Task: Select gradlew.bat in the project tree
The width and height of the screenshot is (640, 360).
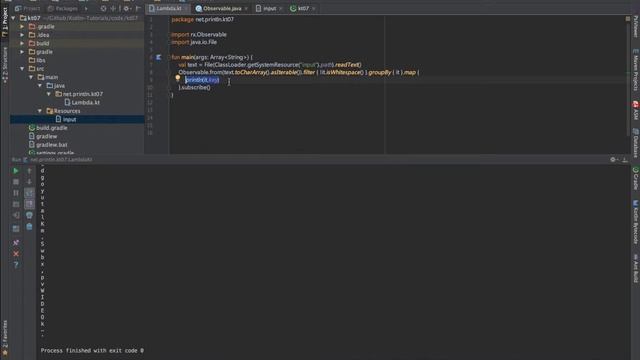Action: pos(48,145)
